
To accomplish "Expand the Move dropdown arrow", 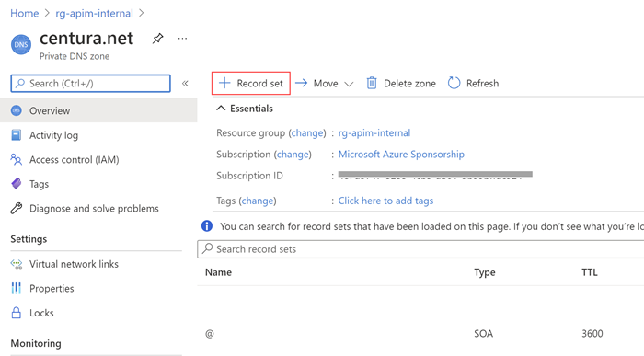I will [x=349, y=85].
